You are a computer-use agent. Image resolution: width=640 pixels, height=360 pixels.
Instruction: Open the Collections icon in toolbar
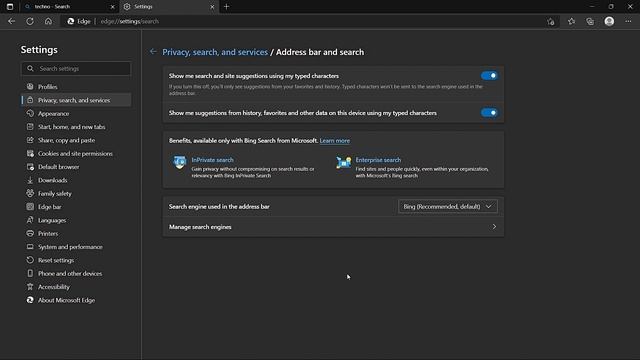point(590,21)
